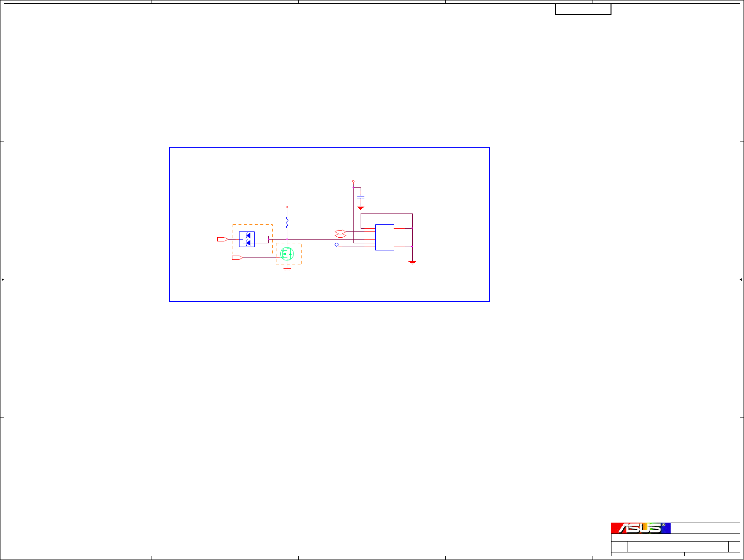Screen dimensions: 744x560
Task: Click the blue dual diode component
Action: pos(247,239)
